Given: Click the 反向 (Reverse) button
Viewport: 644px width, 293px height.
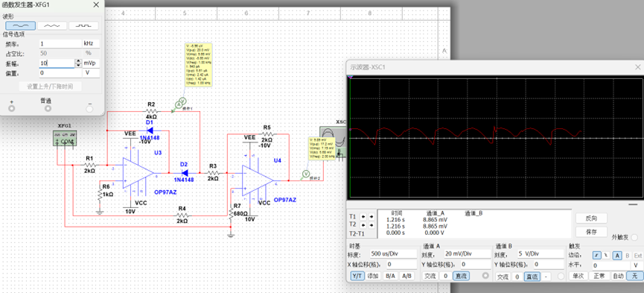Looking at the screenshot, I should point(591,218).
